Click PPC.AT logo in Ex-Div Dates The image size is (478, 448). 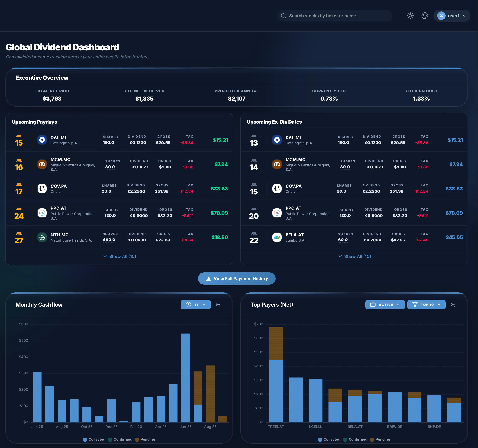[277, 213]
